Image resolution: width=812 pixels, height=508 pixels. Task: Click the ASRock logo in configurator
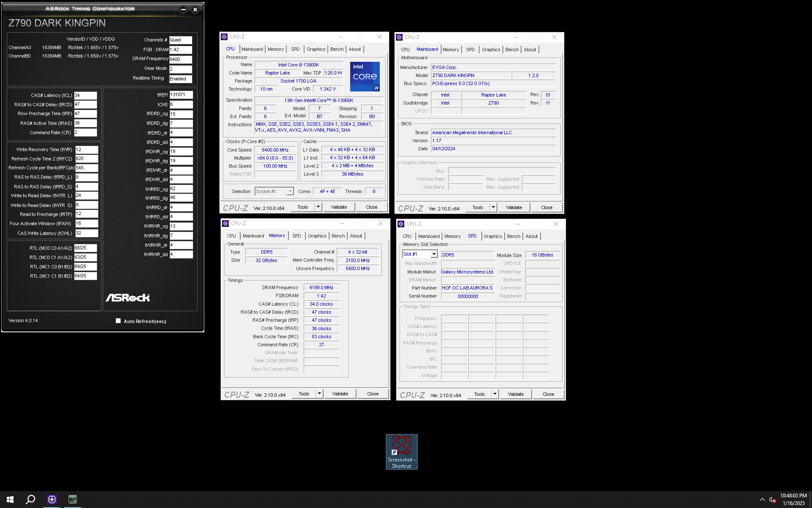point(128,298)
